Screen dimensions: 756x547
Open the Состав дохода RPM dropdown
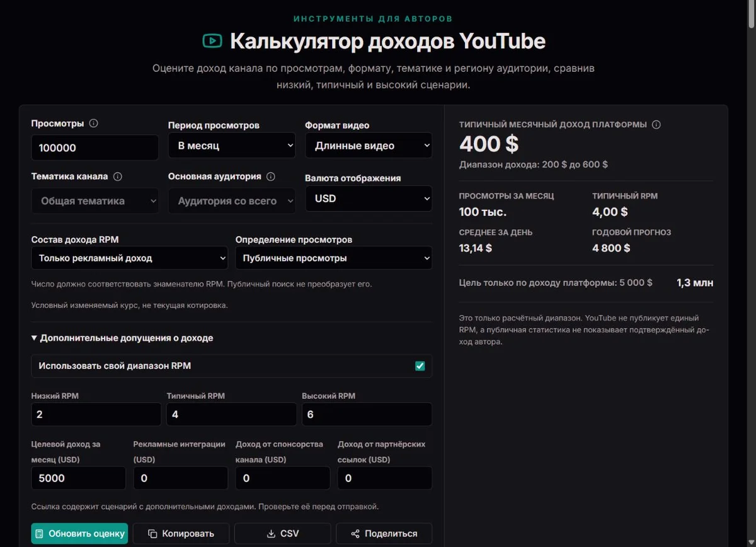129,258
